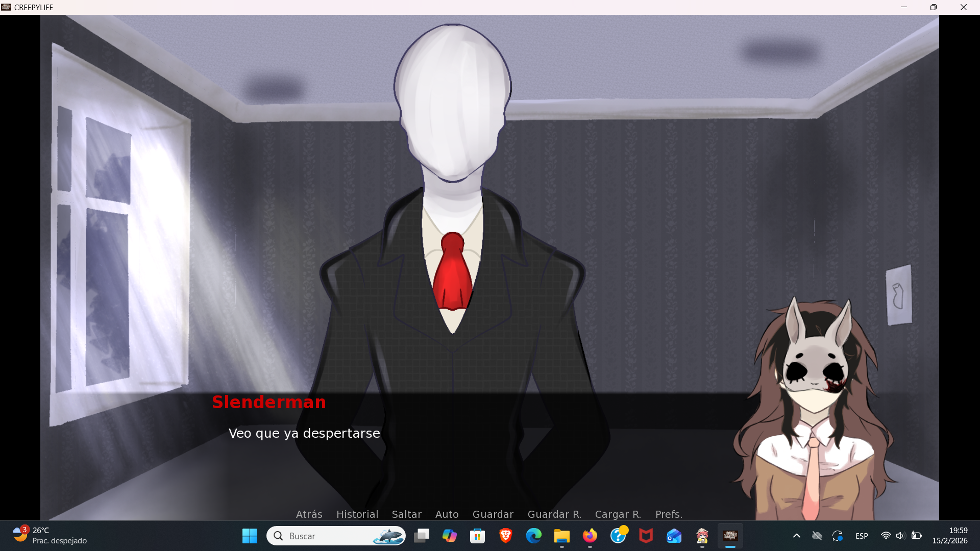
Task: Quick load with Cargar R.
Action: pyautogui.click(x=618, y=514)
